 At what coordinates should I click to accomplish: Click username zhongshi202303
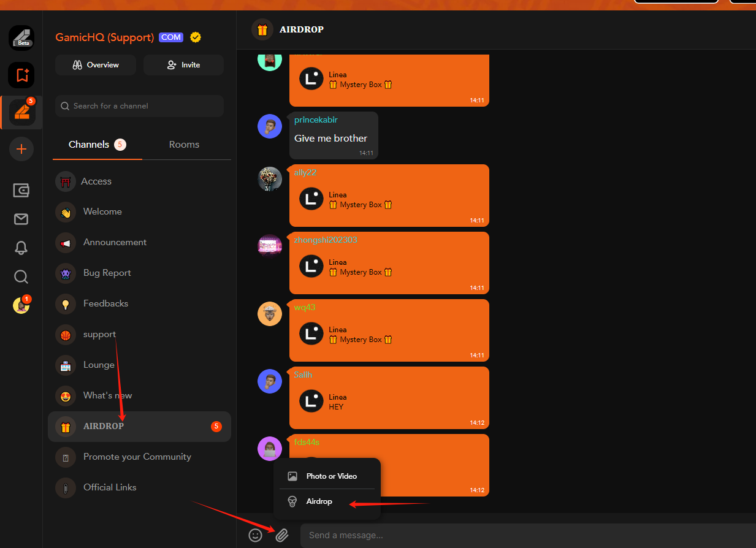click(x=326, y=240)
